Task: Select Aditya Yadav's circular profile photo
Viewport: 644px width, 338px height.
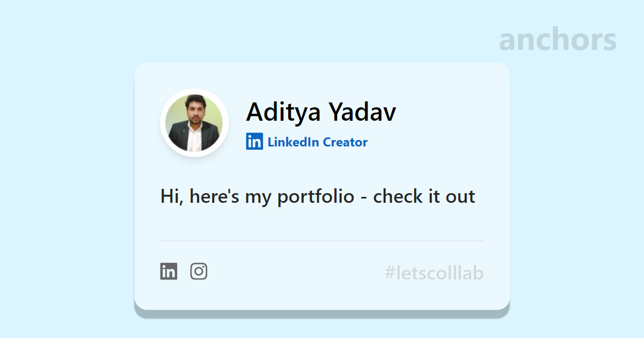Action: 194,123
